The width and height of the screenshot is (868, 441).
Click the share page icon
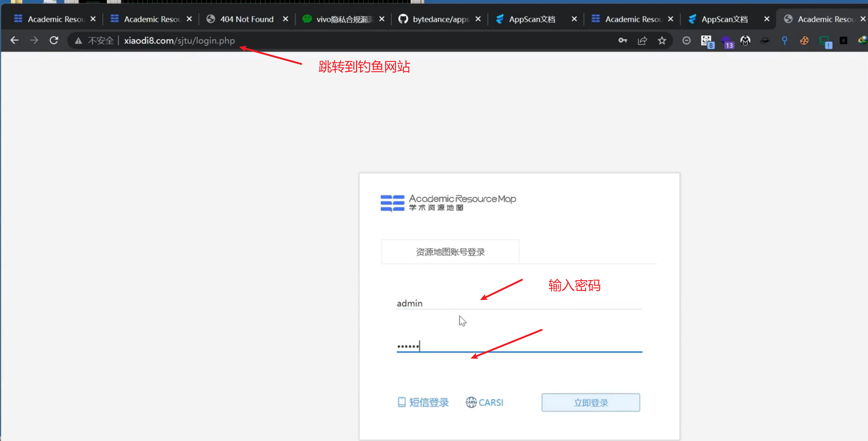[642, 40]
